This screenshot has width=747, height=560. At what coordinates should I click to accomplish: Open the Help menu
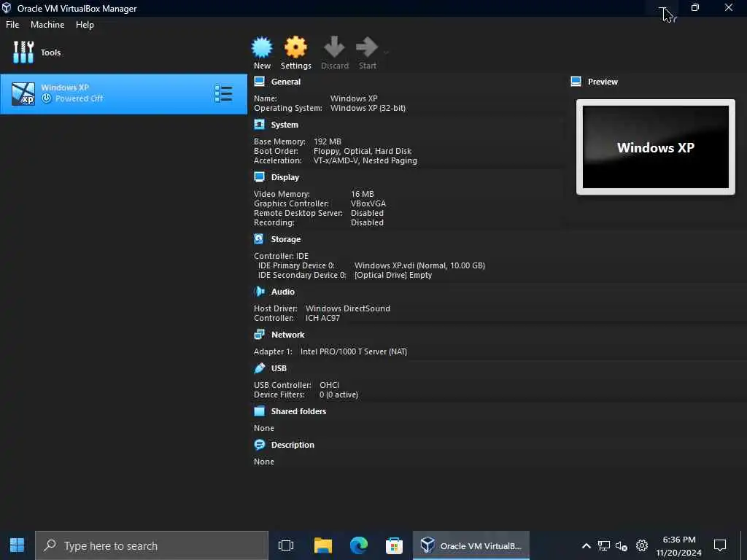[x=85, y=25]
